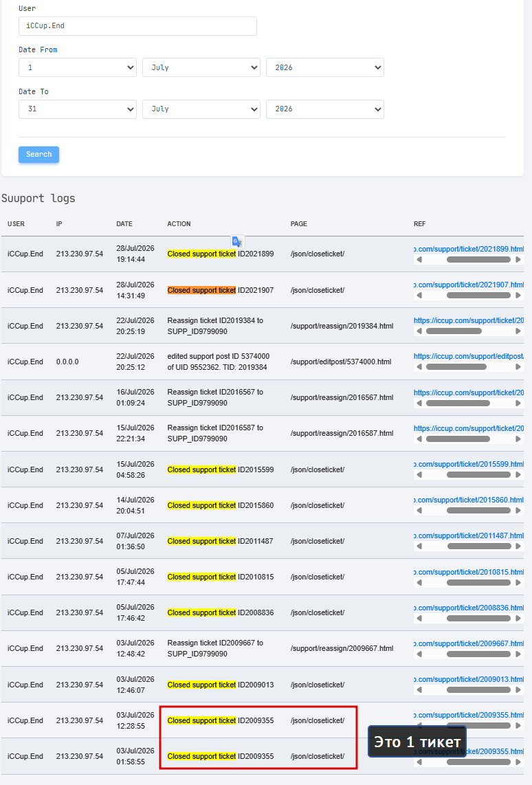Open link to ticket 2008836.html
The height and width of the screenshot is (785, 532).
pos(469,608)
